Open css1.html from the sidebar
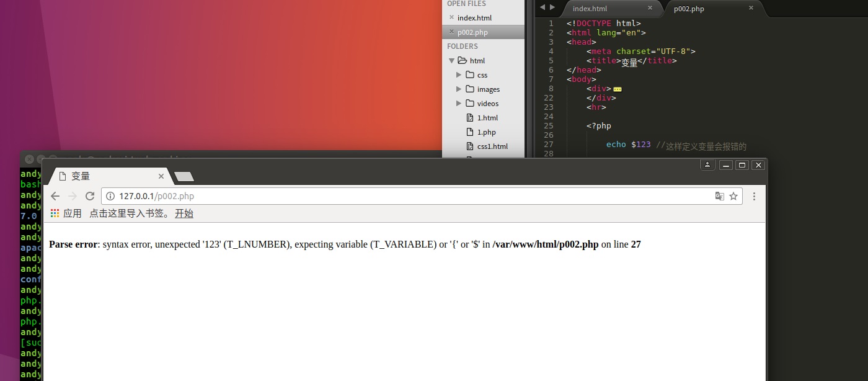868x381 pixels. click(492, 146)
